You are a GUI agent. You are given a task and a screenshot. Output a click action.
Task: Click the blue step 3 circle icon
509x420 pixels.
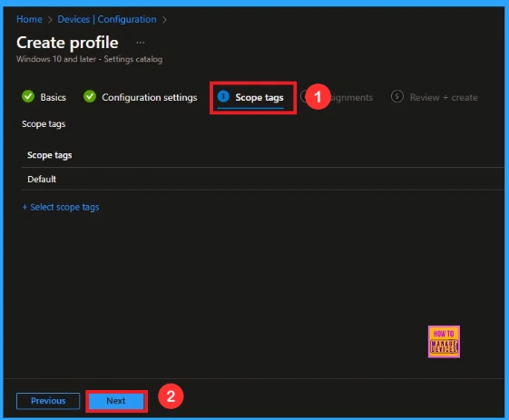tap(223, 96)
